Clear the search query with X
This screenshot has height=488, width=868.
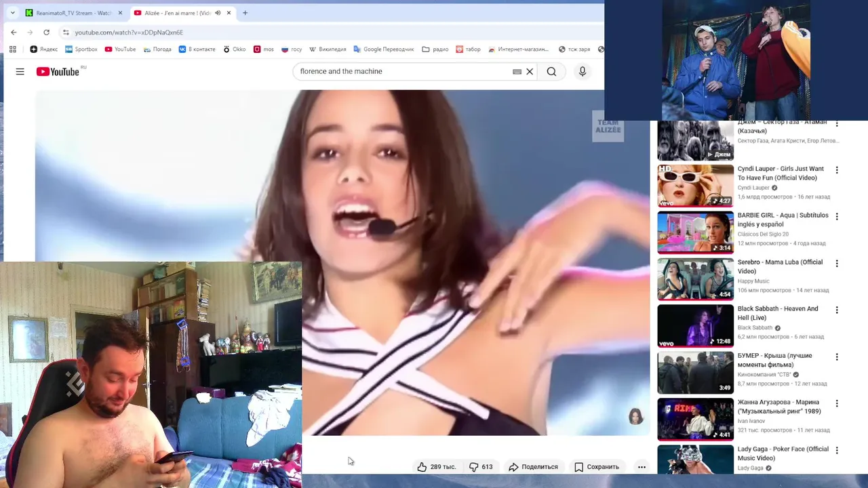tap(530, 71)
